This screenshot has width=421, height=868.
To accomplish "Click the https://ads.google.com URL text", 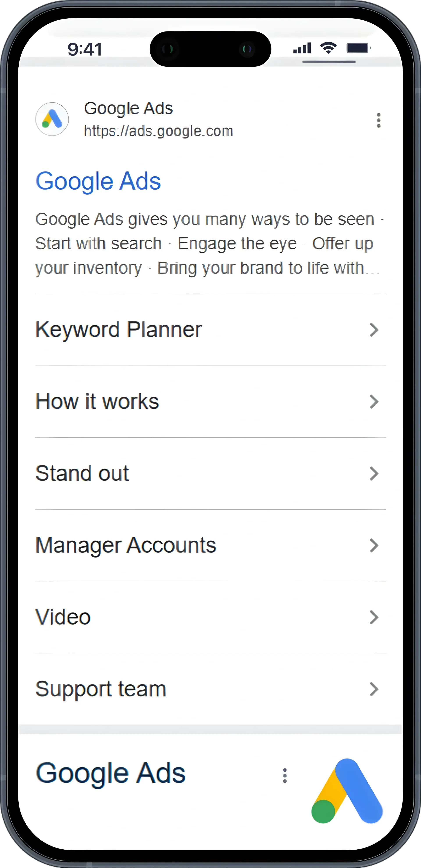I will point(158,131).
